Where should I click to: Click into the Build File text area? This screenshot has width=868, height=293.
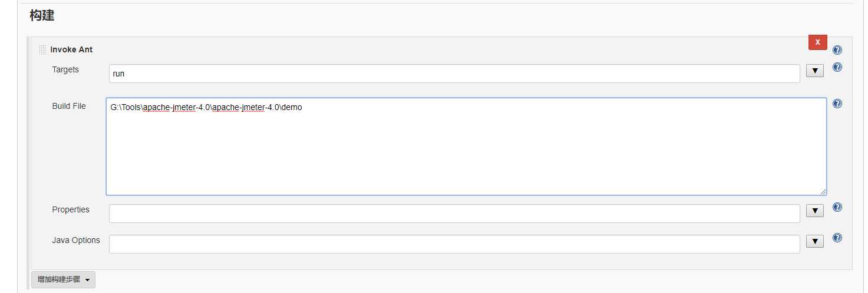(466, 146)
